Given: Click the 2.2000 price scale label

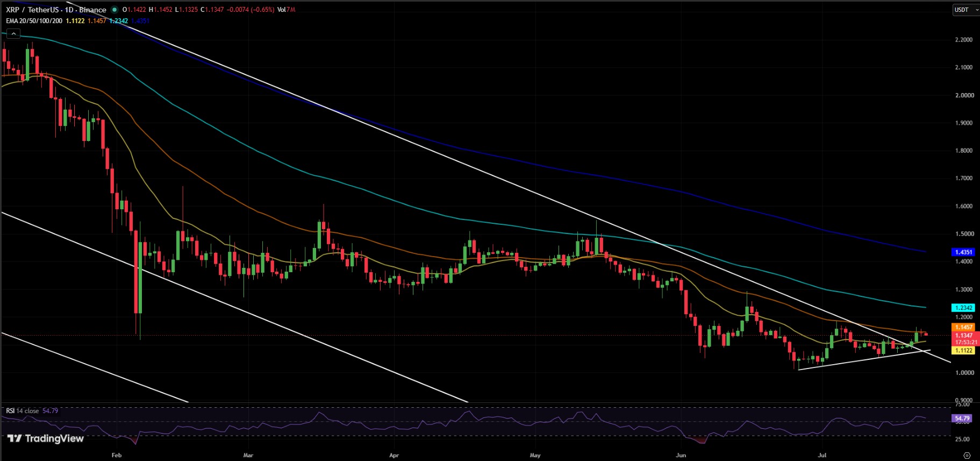Looking at the screenshot, I should point(964,40).
